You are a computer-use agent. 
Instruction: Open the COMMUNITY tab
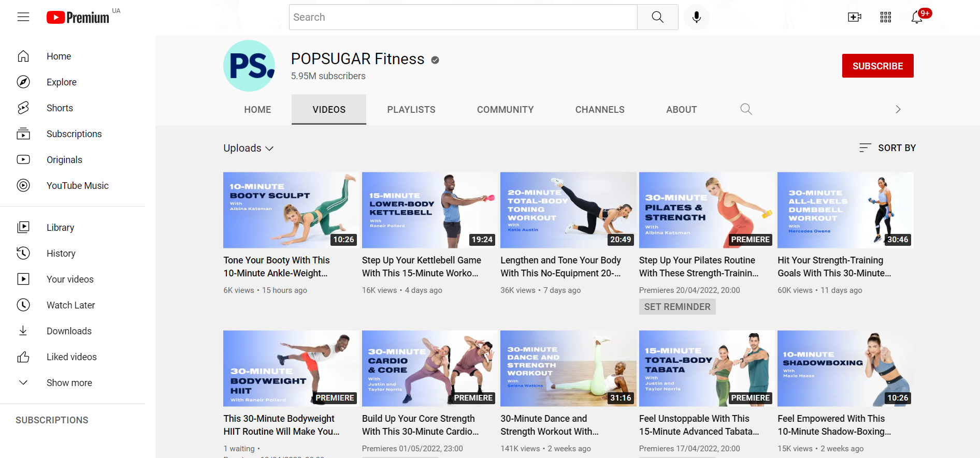point(505,110)
